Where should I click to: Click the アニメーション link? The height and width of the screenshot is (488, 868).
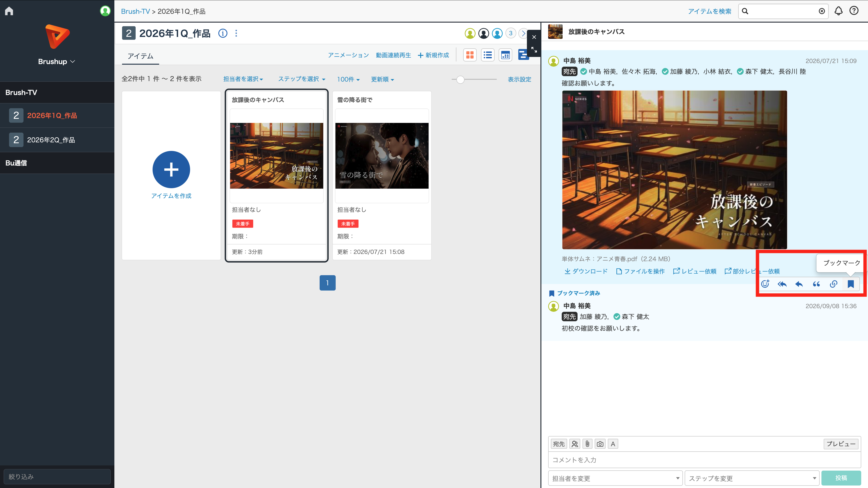[x=348, y=55]
